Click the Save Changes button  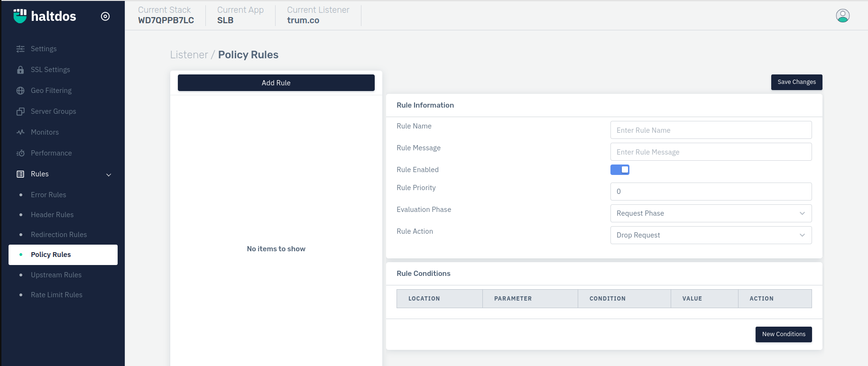tap(797, 82)
